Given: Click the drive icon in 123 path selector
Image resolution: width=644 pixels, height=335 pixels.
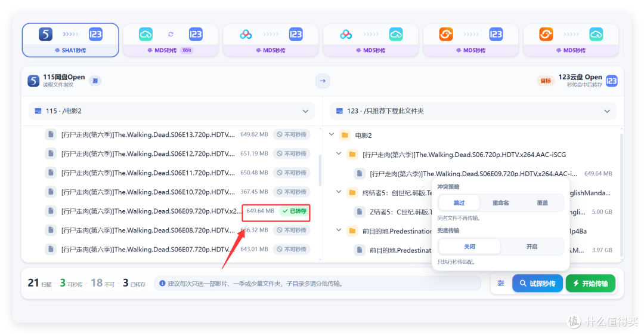Looking at the screenshot, I should tap(340, 111).
